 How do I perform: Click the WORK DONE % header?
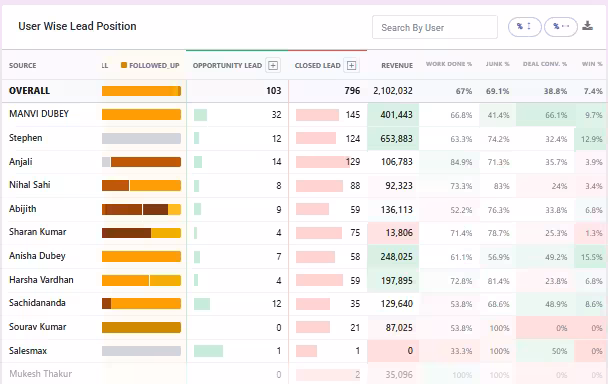(x=449, y=64)
